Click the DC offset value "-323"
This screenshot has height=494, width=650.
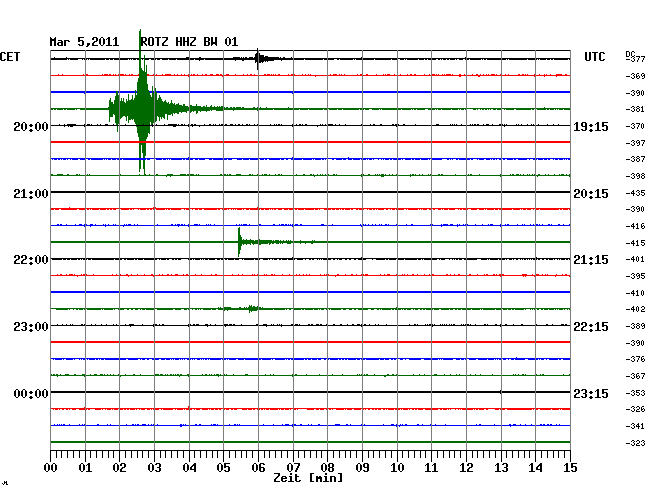pos(635,443)
